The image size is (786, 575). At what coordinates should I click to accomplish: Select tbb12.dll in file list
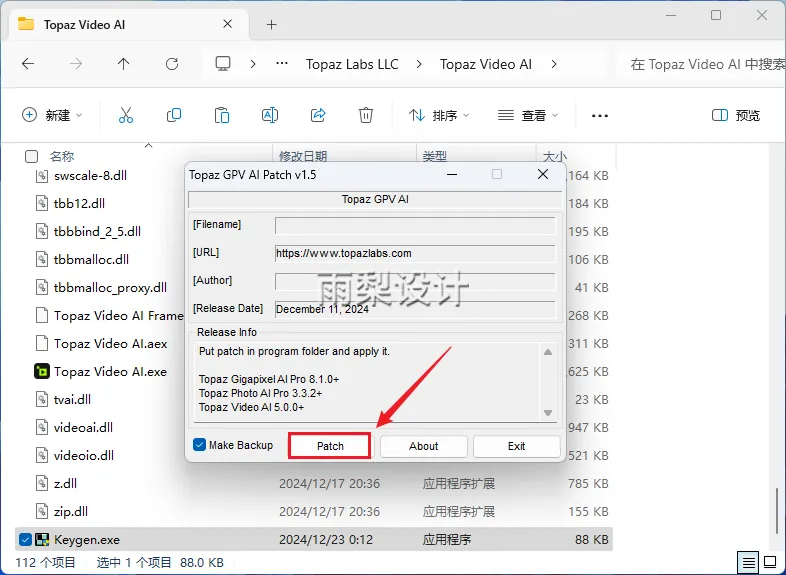point(79,204)
